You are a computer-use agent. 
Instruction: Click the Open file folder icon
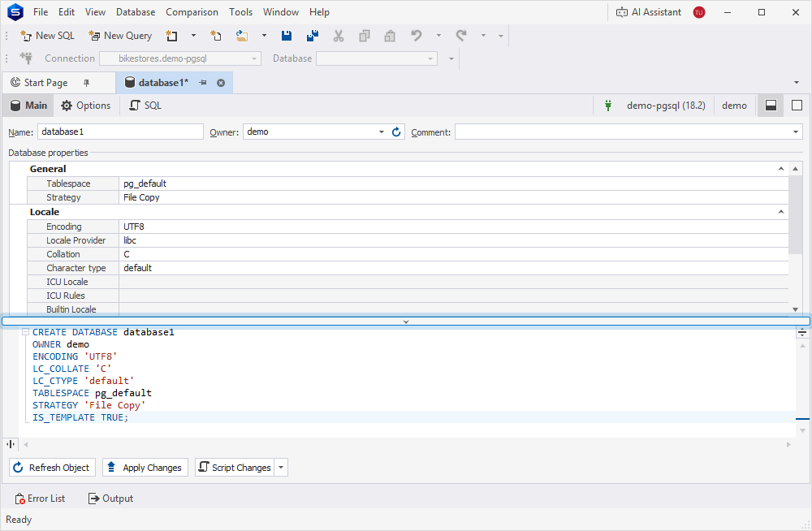[x=242, y=36]
